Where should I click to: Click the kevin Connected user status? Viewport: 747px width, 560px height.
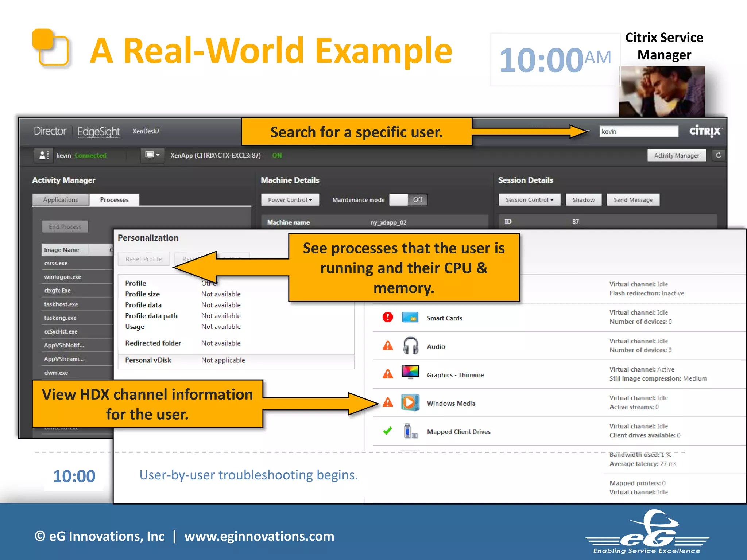(x=81, y=156)
